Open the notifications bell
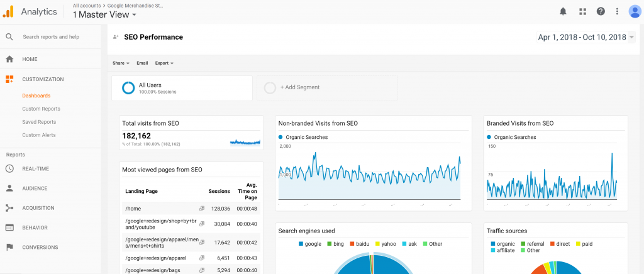644x274 pixels. click(x=563, y=11)
